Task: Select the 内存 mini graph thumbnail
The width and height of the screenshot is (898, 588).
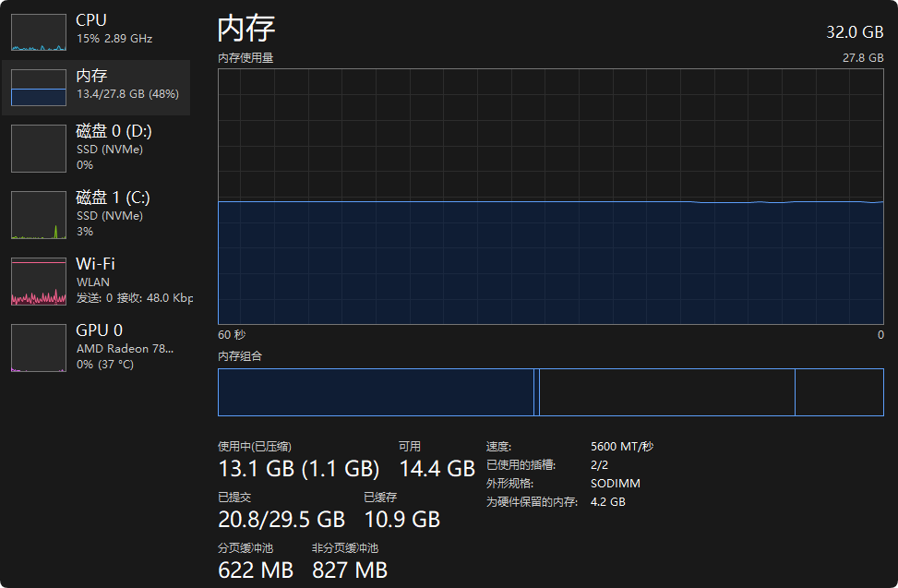Action: pos(39,88)
